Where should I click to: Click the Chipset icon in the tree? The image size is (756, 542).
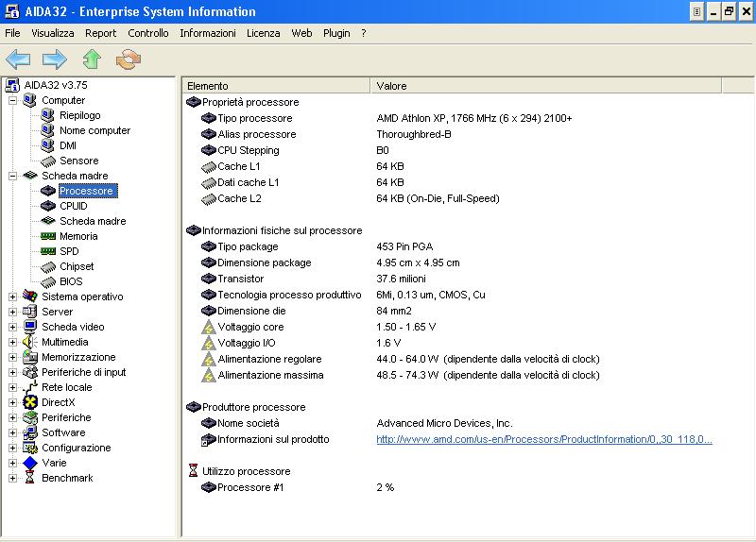tap(48, 266)
